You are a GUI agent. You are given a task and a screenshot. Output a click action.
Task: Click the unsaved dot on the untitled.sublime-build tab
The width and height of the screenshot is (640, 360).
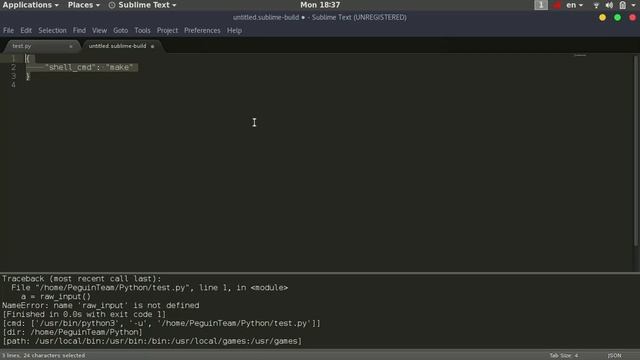(x=152, y=47)
